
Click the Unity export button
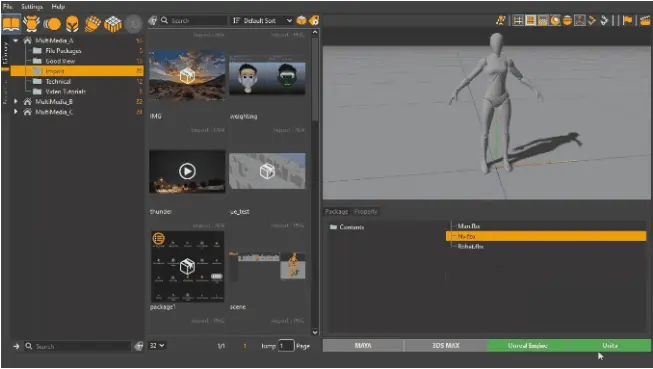(x=610, y=346)
